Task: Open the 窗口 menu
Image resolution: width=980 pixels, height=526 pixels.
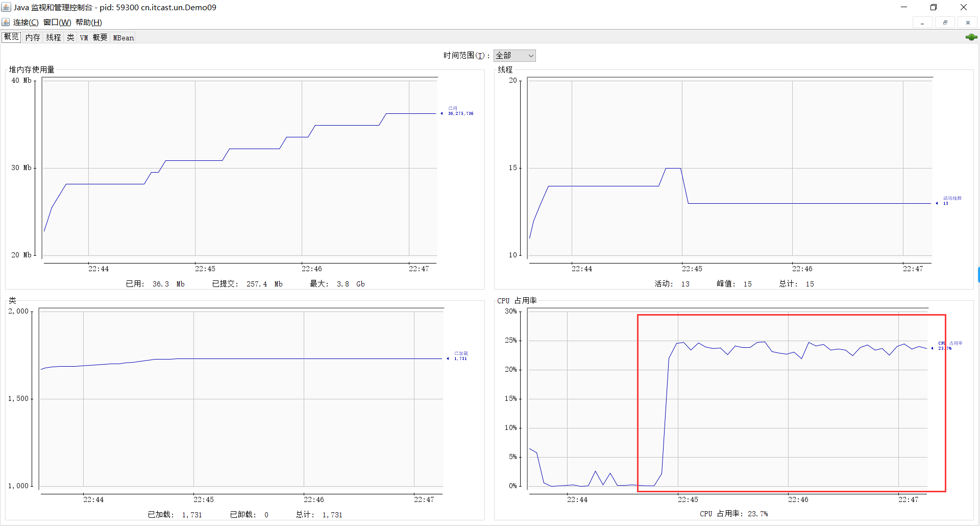Action: [x=57, y=22]
